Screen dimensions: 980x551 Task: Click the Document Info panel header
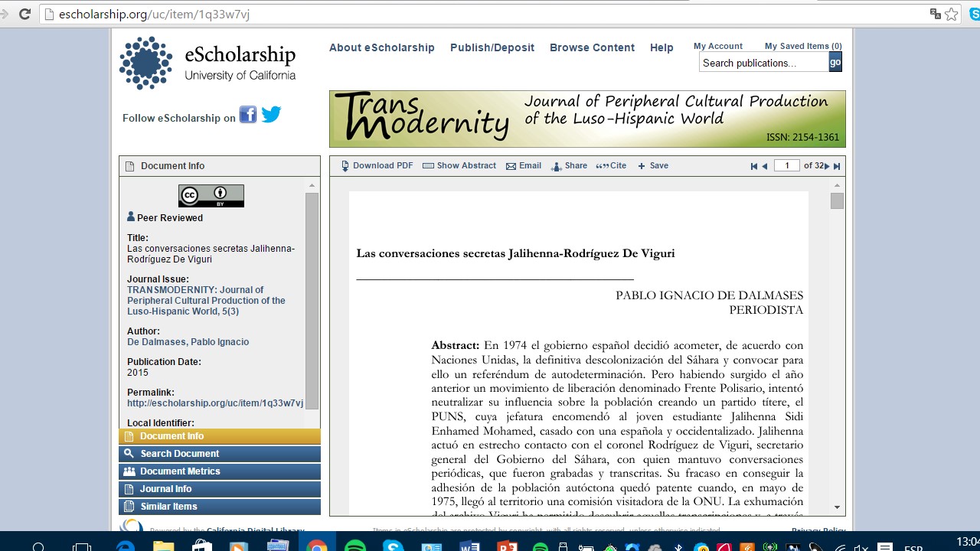point(220,166)
